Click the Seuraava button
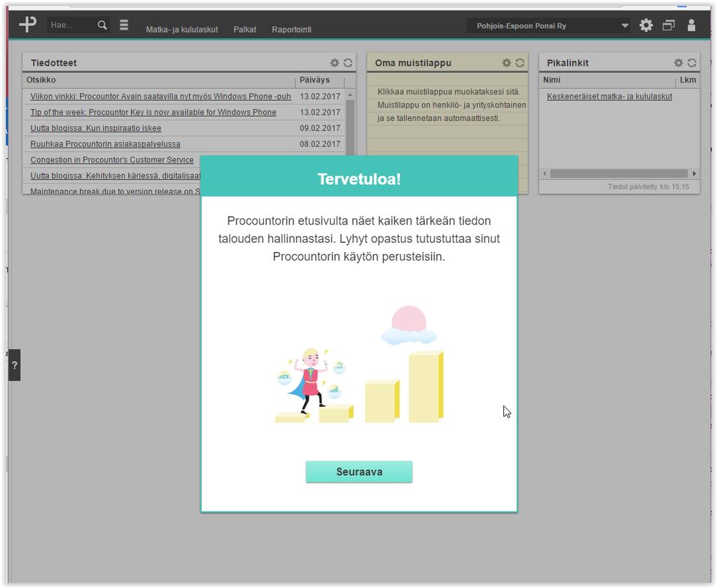Image resolution: width=717 pixels, height=588 pixels. [x=359, y=472]
